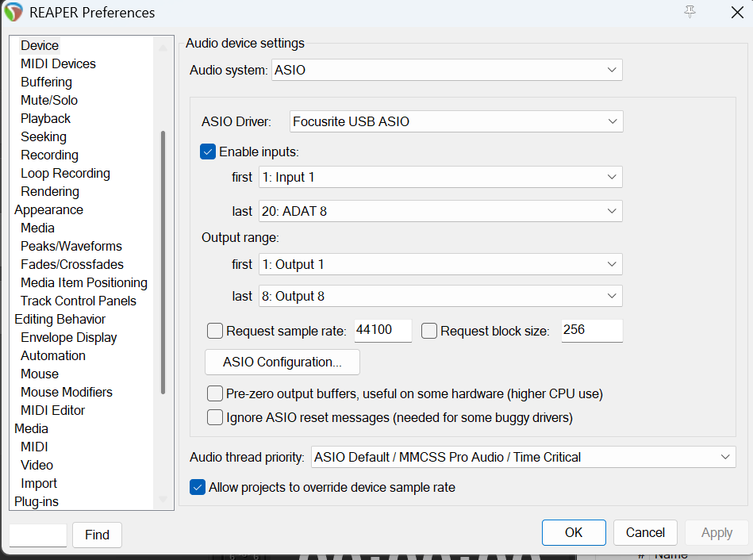This screenshot has height=560, width=753.
Task: Select Video page
Action: [x=37, y=466]
